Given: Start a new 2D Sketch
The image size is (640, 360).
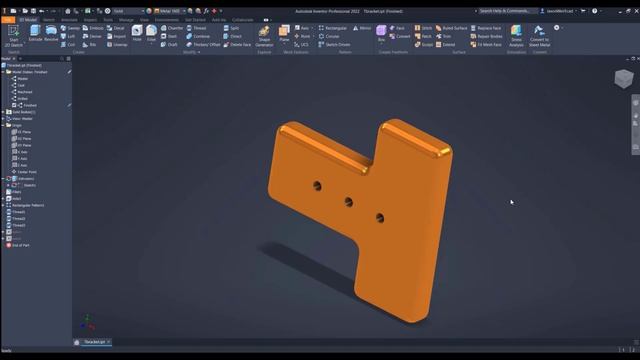Looking at the screenshot, I should (x=13, y=36).
